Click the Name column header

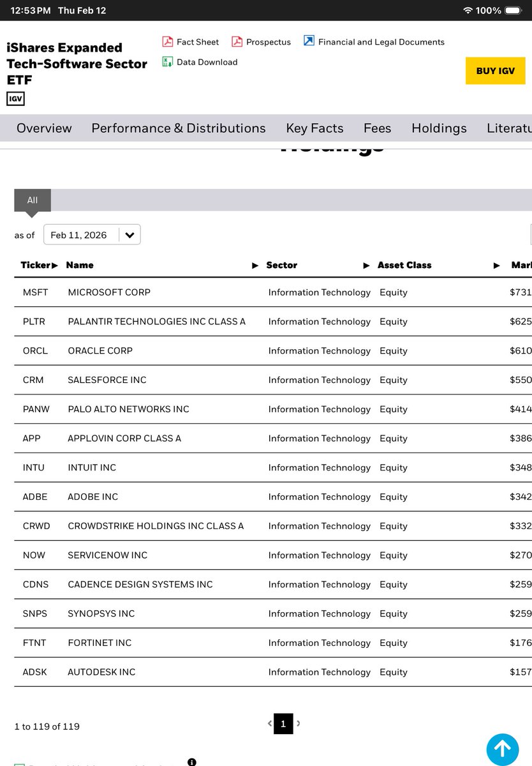coord(80,265)
